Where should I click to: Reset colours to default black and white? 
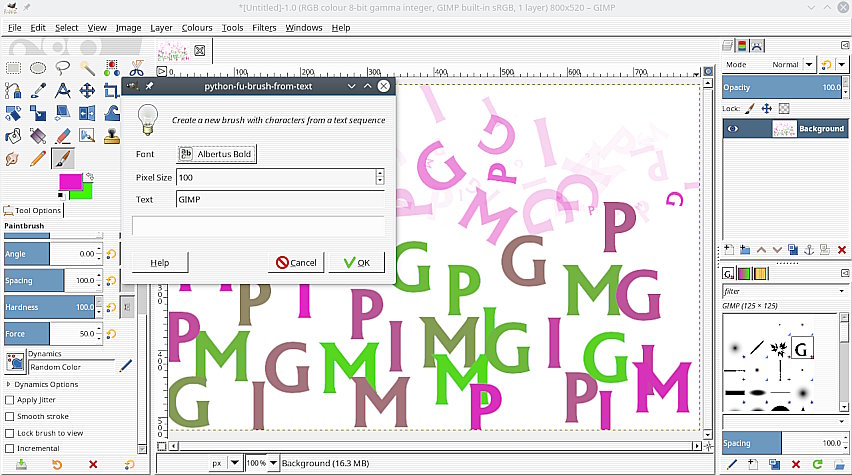tap(61, 196)
